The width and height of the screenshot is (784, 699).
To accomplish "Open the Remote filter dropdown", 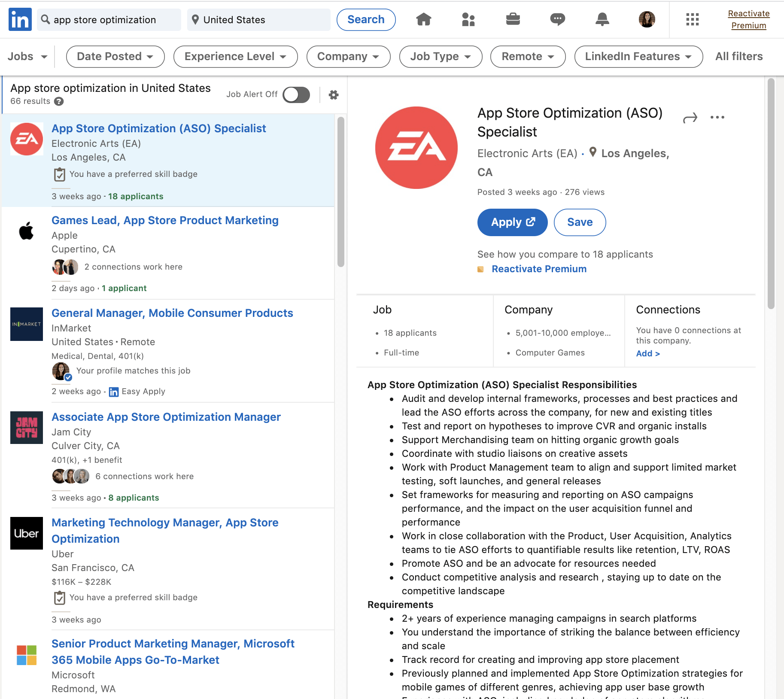I will [x=528, y=57].
